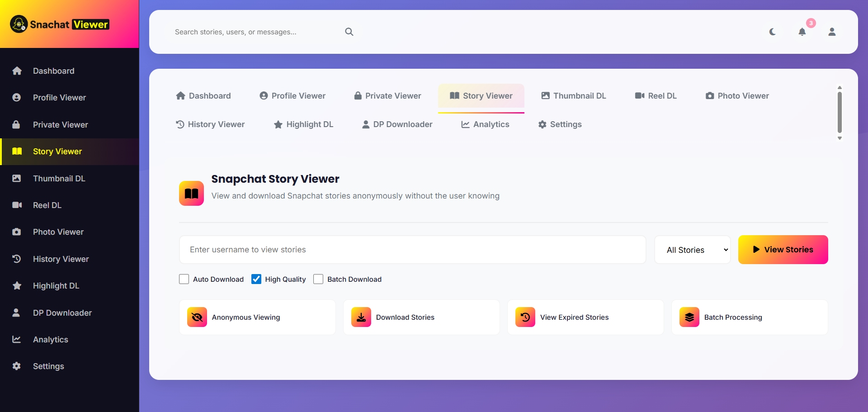The width and height of the screenshot is (868, 412).
Task: Click the Download Stories icon
Action: click(x=361, y=317)
